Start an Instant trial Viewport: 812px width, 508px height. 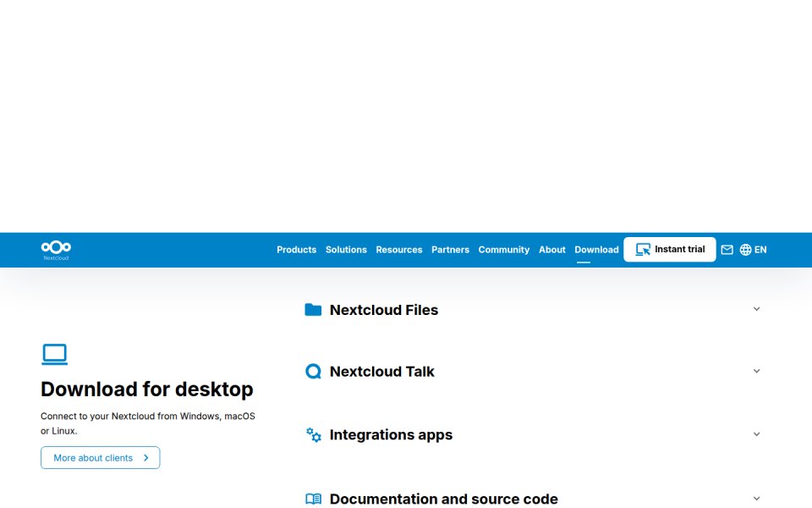pos(670,249)
